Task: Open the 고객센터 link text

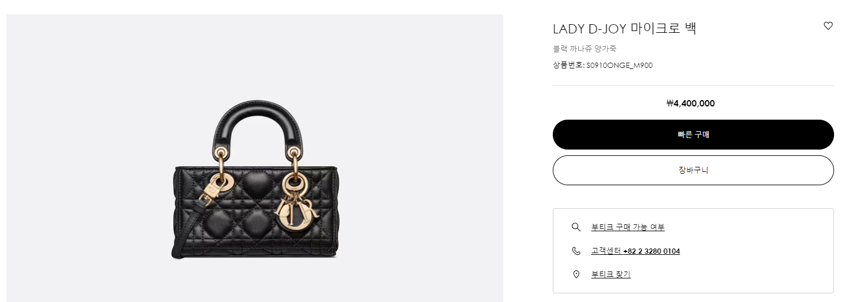Action: coord(606,251)
